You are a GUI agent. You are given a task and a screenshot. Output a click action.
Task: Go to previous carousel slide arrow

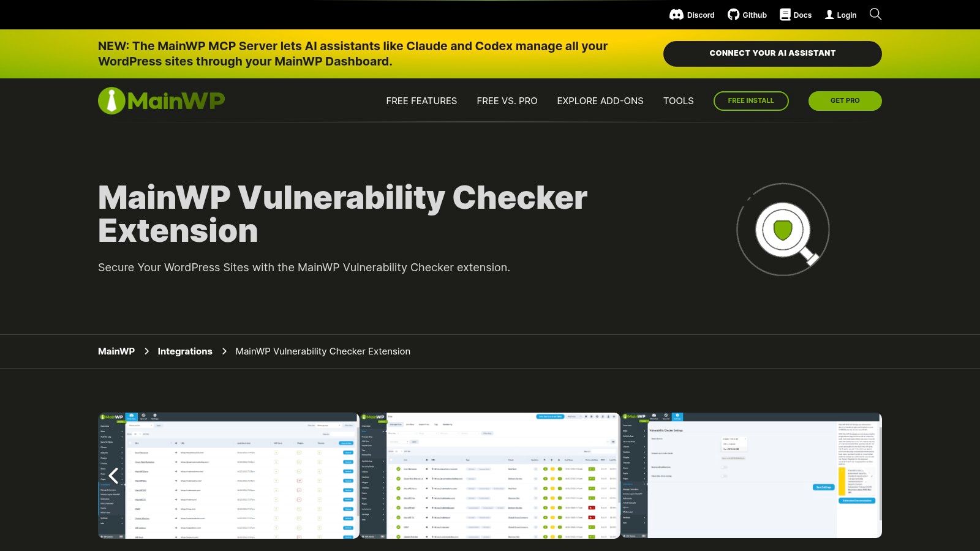tap(113, 476)
